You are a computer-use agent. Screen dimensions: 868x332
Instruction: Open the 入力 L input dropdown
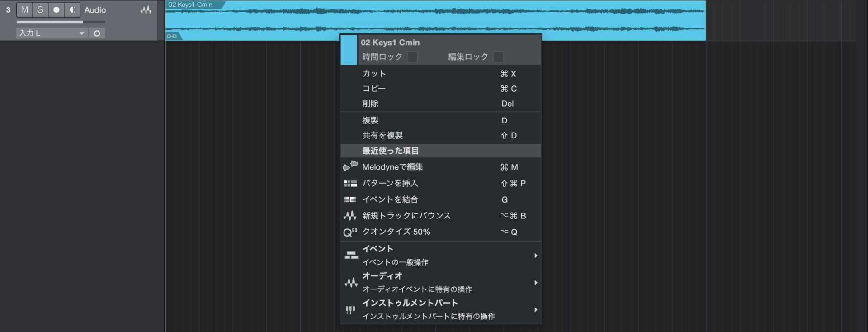coord(52,33)
